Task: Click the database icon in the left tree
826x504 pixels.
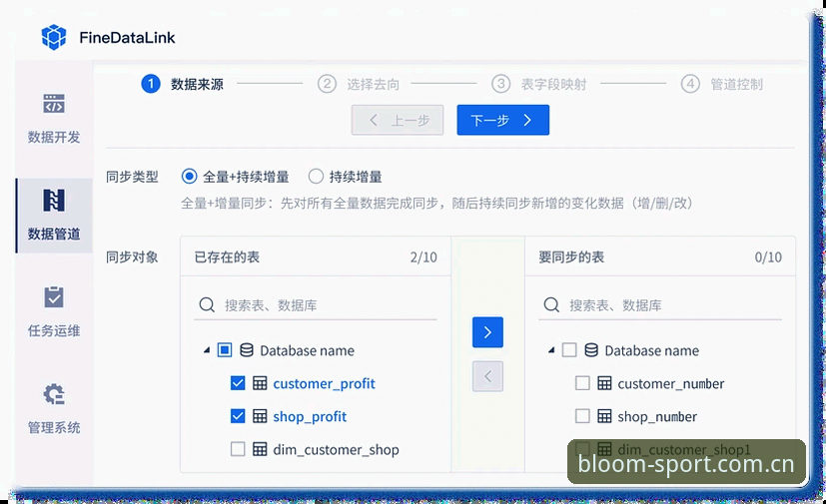Action: (x=247, y=350)
